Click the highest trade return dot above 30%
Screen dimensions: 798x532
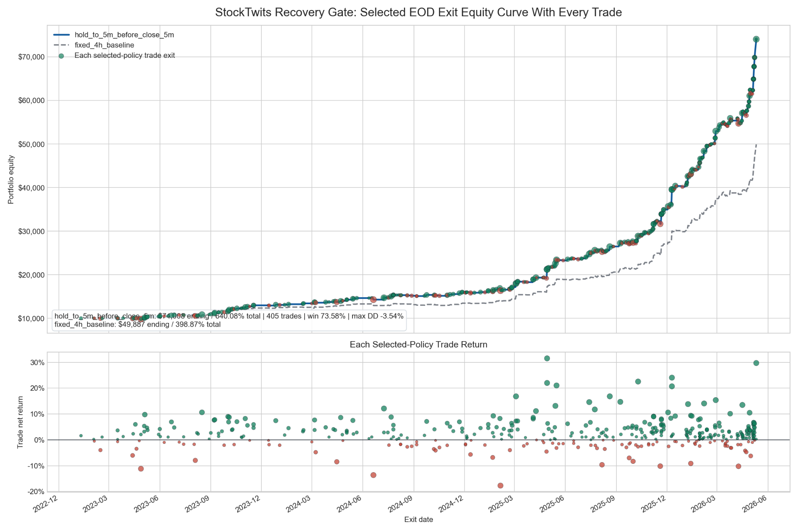[x=547, y=358]
